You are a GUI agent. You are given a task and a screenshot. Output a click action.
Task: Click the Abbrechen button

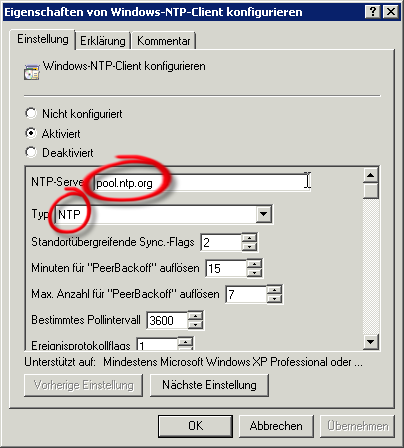point(276,426)
